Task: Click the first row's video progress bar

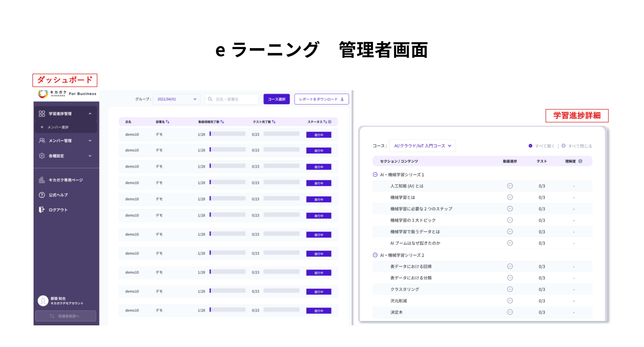Action: pos(228,134)
